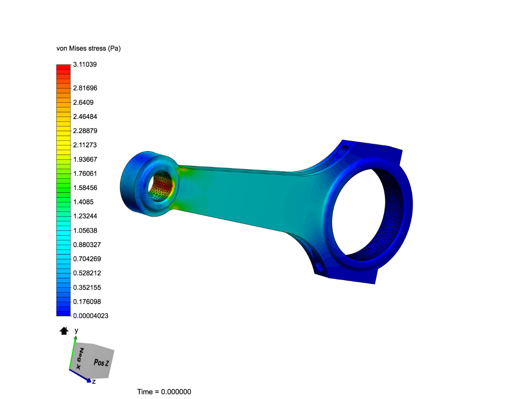Click the legend value 2.46484
532x399 pixels.
pos(85,116)
